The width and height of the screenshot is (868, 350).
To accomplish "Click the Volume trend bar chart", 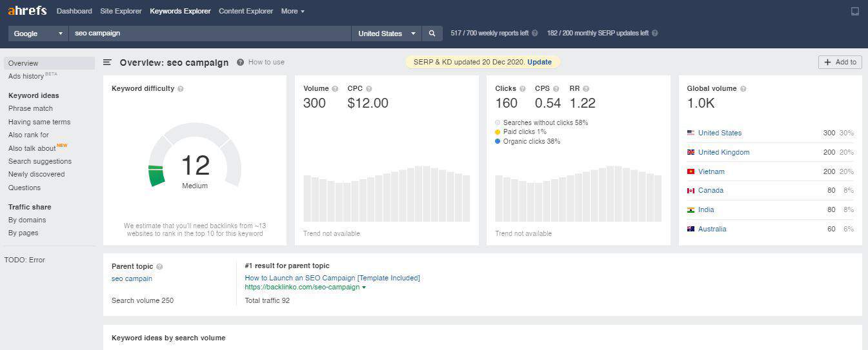I will (387, 194).
